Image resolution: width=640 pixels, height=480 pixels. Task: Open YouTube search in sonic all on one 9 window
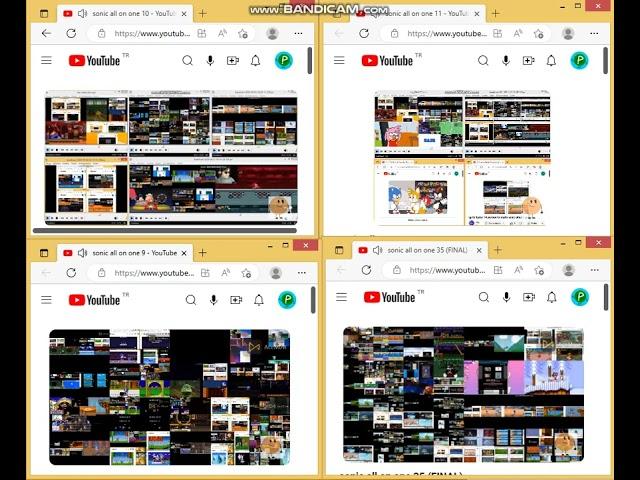pos(191,300)
